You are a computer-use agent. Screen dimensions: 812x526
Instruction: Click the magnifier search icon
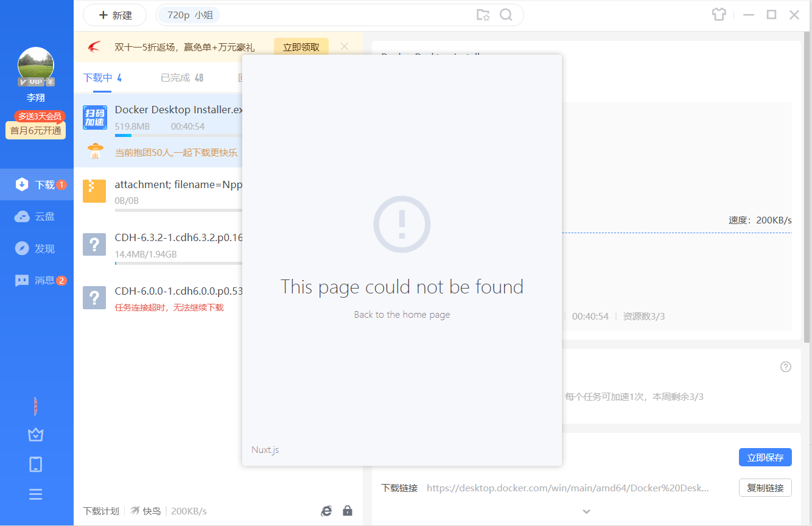506,15
